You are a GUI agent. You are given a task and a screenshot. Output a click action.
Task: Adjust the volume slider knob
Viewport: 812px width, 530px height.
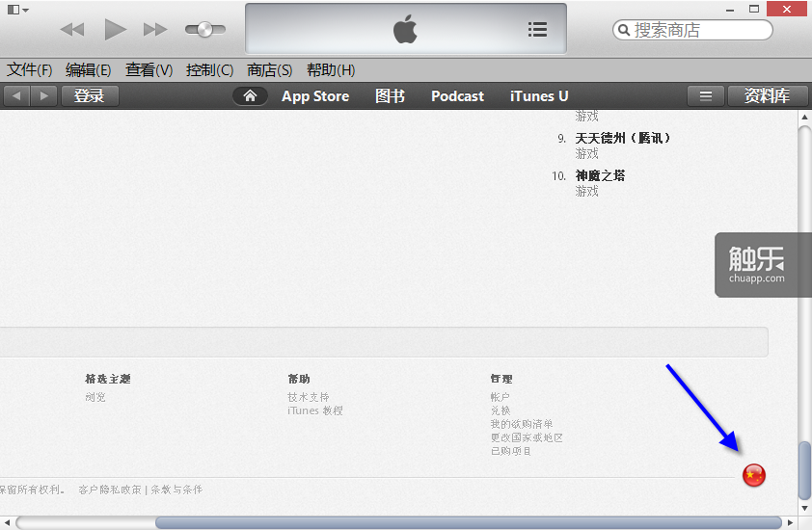point(205,30)
